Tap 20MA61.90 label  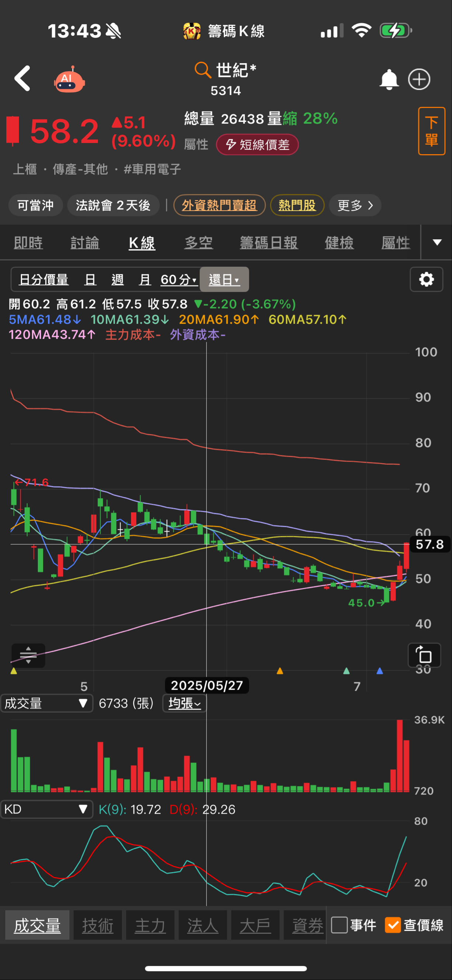coord(219,319)
